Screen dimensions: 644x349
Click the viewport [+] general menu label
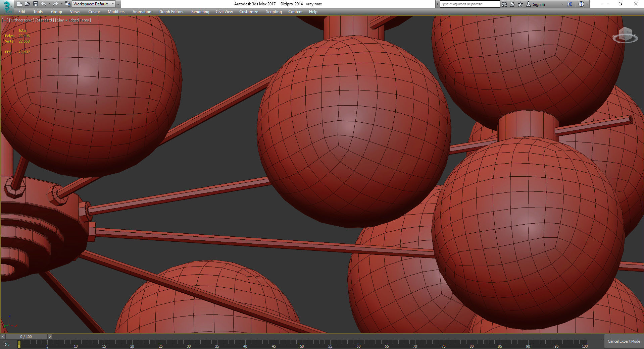(x=5, y=20)
